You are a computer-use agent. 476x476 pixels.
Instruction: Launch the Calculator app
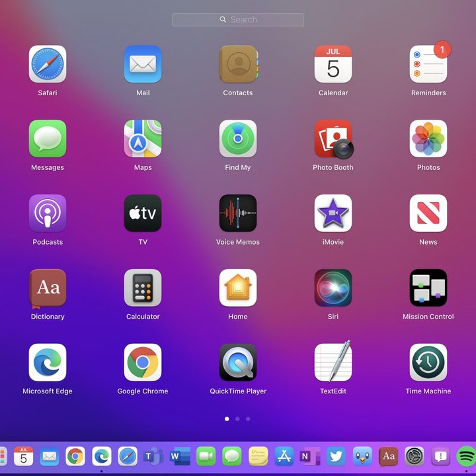(143, 288)
